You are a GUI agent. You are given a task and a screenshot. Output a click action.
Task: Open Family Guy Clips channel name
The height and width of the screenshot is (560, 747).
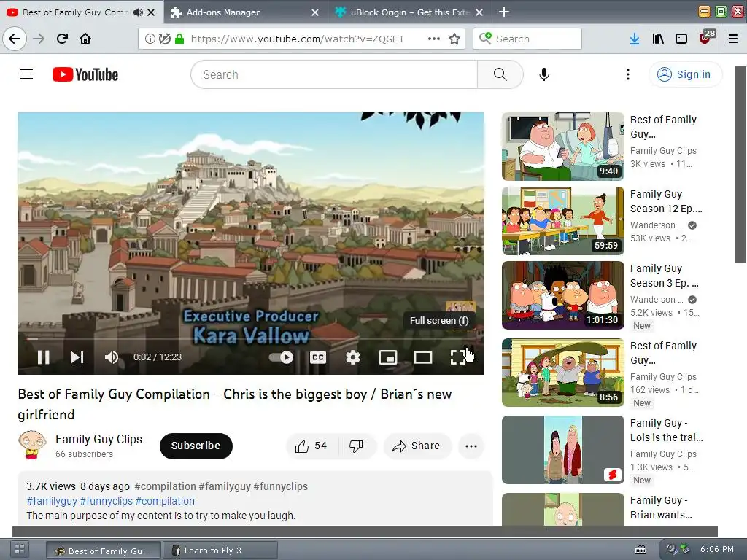pyautogui.click(x=98, y=439)
